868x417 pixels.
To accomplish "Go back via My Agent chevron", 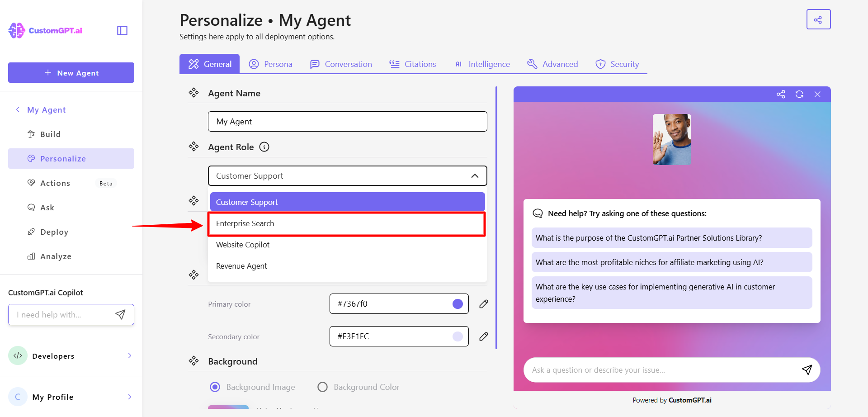I will pyautogui.click(x=18, y=109).
